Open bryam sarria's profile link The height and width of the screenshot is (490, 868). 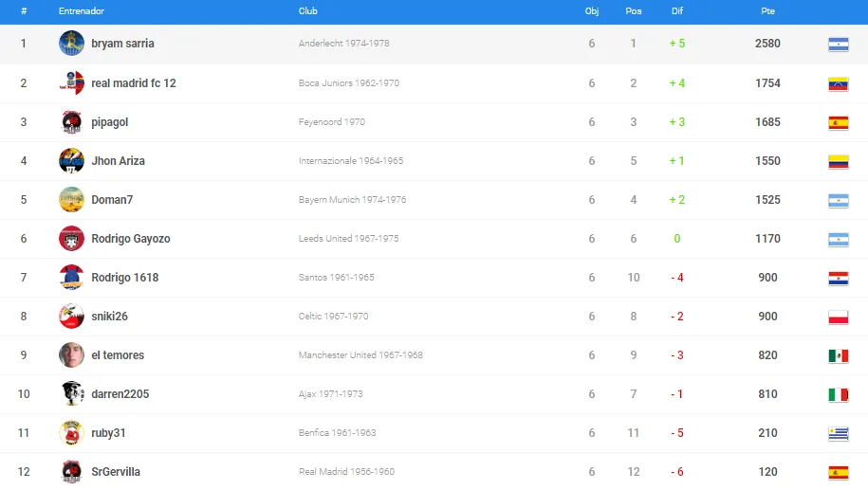[x=123, y=44]
